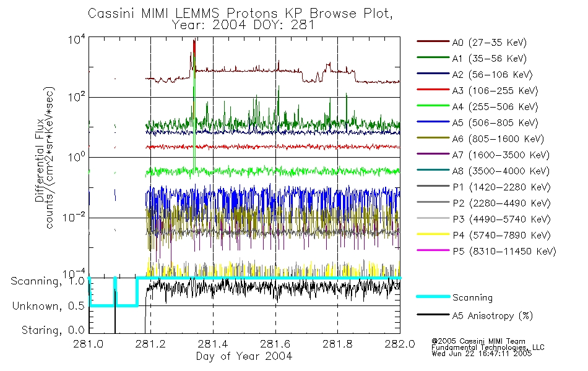This screenshot has height=371, width=588.
Task: Click the x-axis tick label 281.2
Action: (x=150, y=344)
